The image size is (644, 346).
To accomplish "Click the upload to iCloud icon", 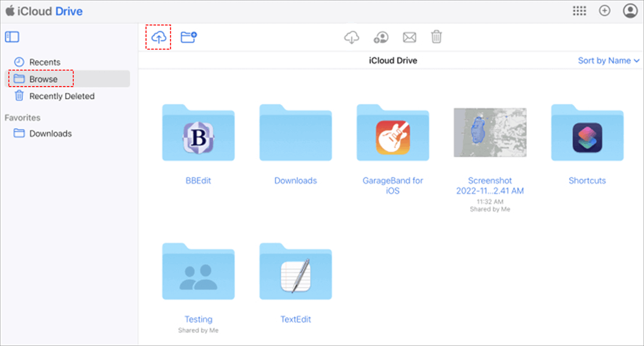I will 158,37.
